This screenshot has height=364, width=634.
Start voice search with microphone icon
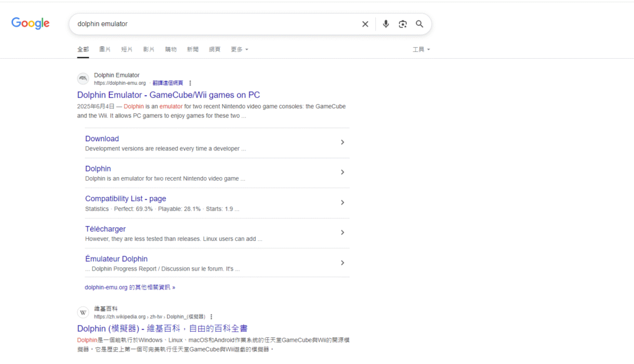[386, 24]
